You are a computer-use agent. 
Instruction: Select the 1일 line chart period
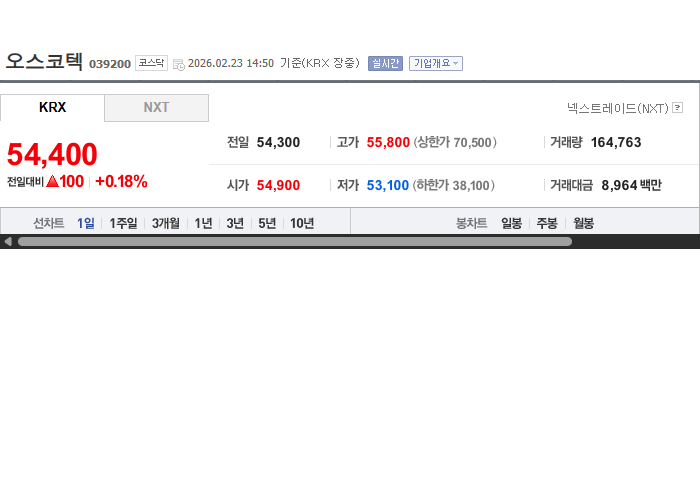[x=86, y=223]
